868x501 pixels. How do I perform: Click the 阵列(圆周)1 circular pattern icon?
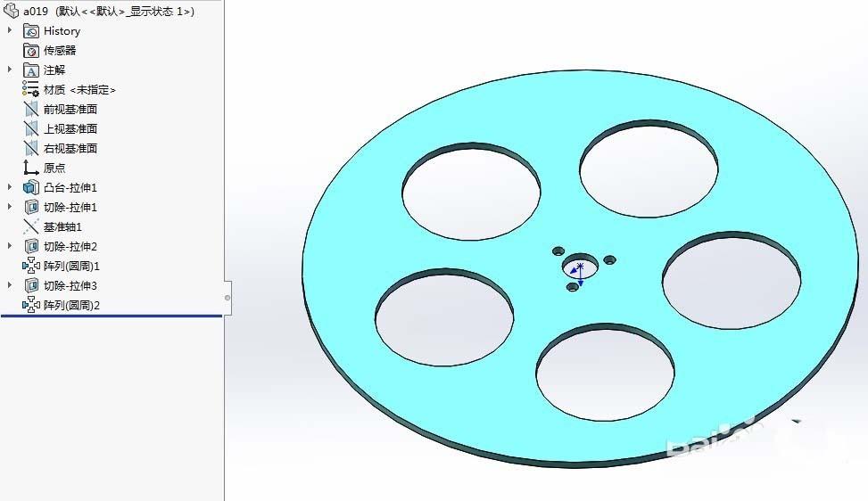coord(31,266)
